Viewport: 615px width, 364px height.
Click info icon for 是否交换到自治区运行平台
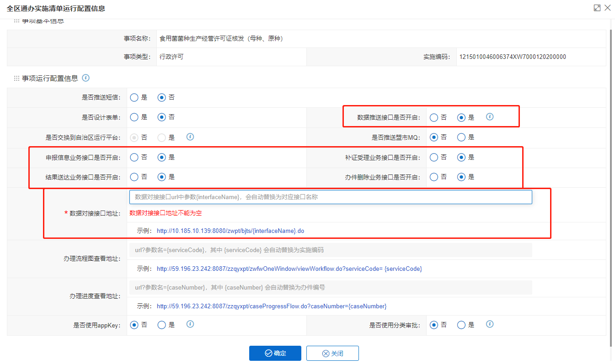pyautogui.click(x=190, y=137)
